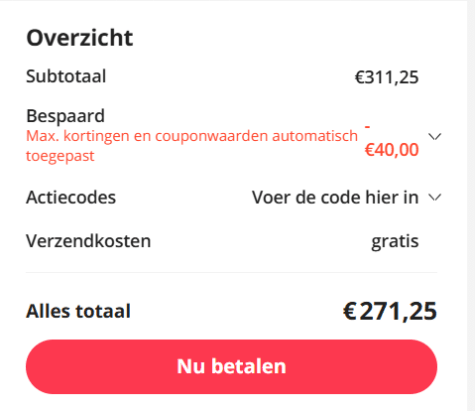475x411 pixels.
Task: Click the vertical scrollbar at right edge
Action: (x=471, y=205)
